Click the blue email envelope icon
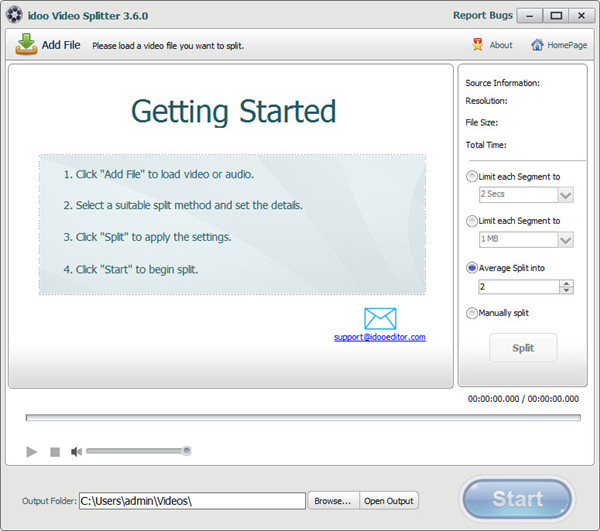 pyautogui.click(x=380, y=319)
